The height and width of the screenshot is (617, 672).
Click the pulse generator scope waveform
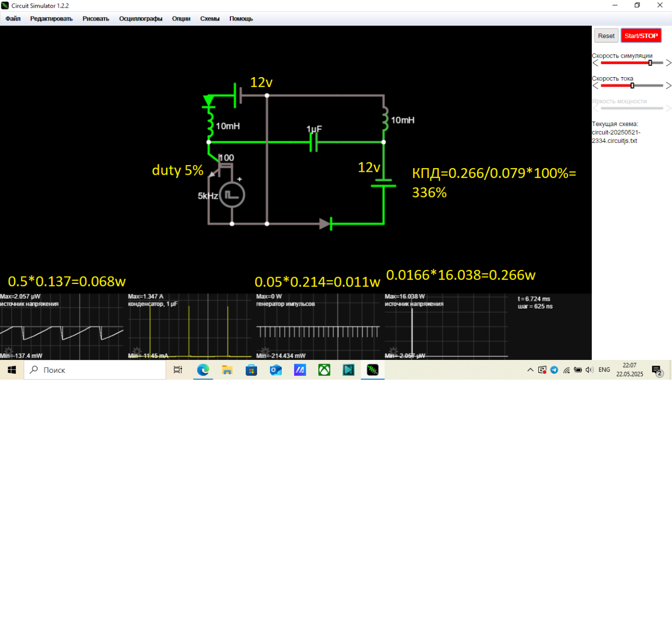tap(318, 332)
